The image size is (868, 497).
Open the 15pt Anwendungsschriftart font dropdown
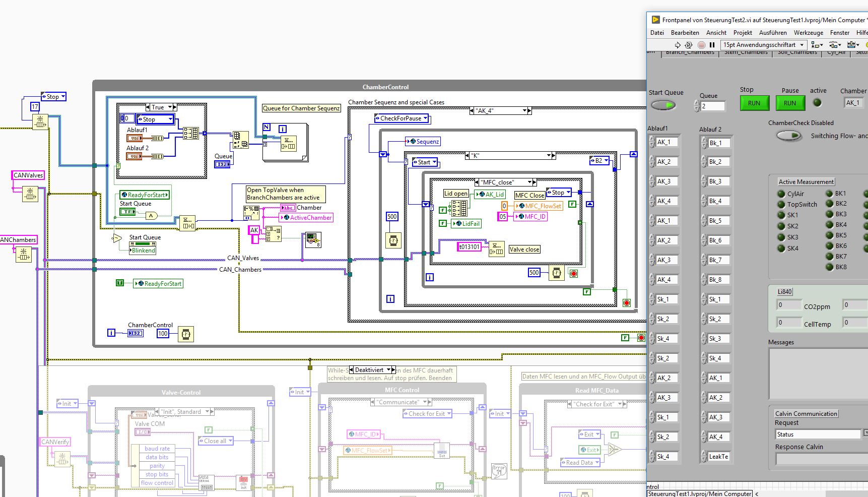point(763,45)
